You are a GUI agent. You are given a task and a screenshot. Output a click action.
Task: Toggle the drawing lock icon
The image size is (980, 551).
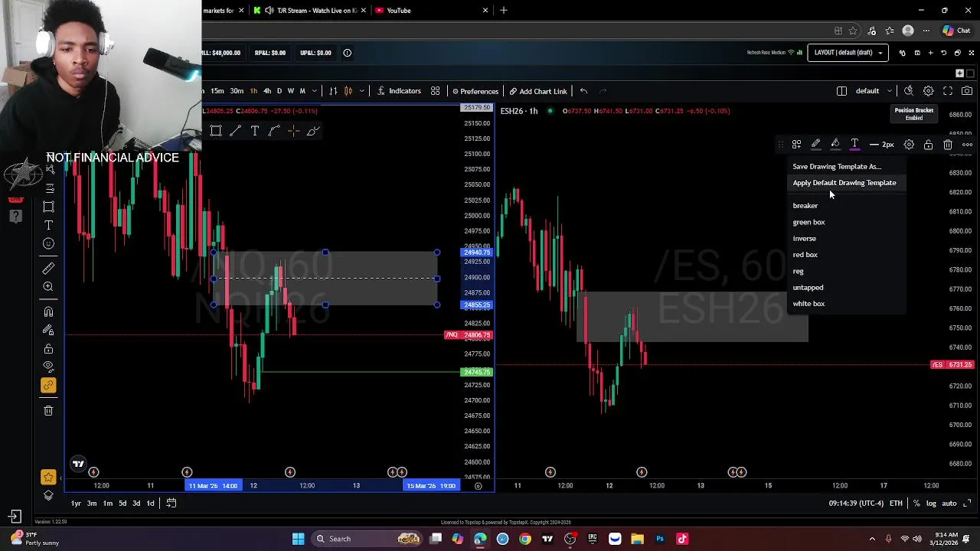[928, 145]
